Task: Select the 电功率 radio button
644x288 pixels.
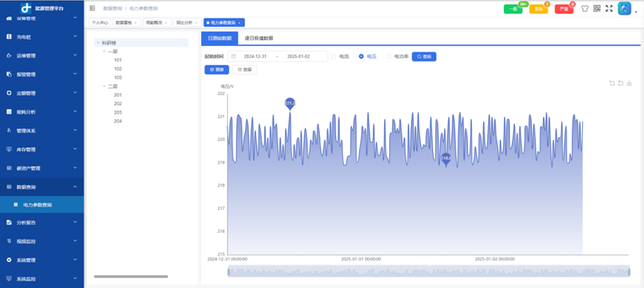Action: click(388, 57)
